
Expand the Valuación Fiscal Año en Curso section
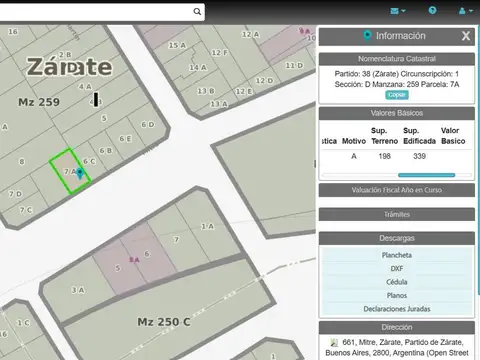[397, 190]
